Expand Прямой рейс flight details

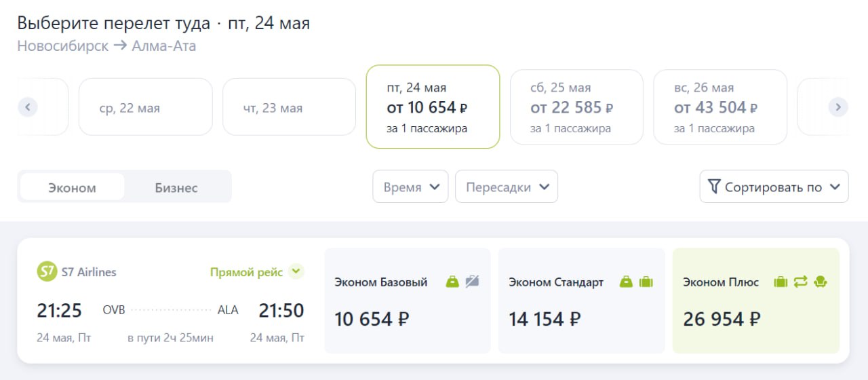pyautogui.click(x=295, y=272)
